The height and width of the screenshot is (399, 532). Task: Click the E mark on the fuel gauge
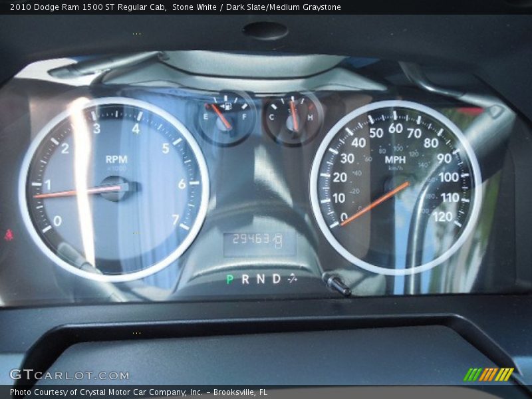205,117
